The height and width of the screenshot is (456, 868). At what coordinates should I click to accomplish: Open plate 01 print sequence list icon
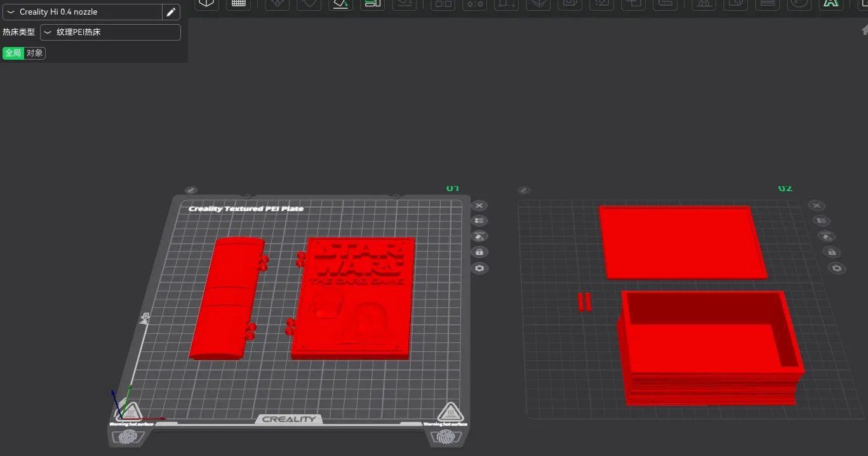tap(479, 221)
